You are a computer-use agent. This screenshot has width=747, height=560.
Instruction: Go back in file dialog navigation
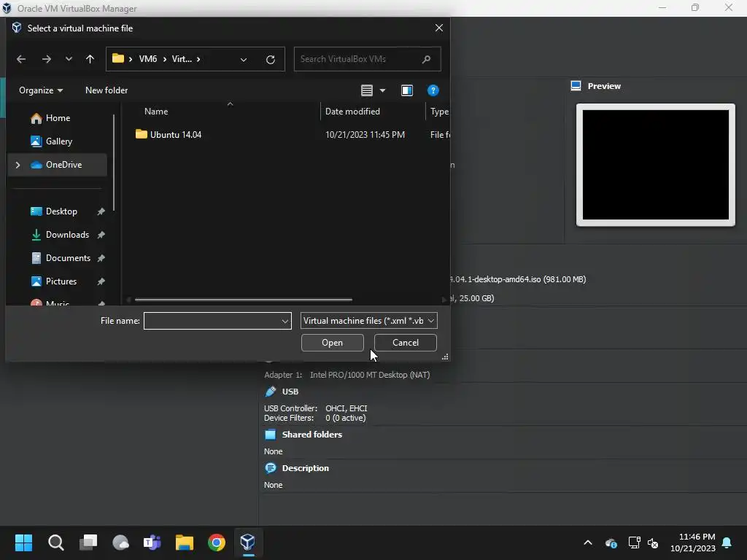click(x=21, y=59)
